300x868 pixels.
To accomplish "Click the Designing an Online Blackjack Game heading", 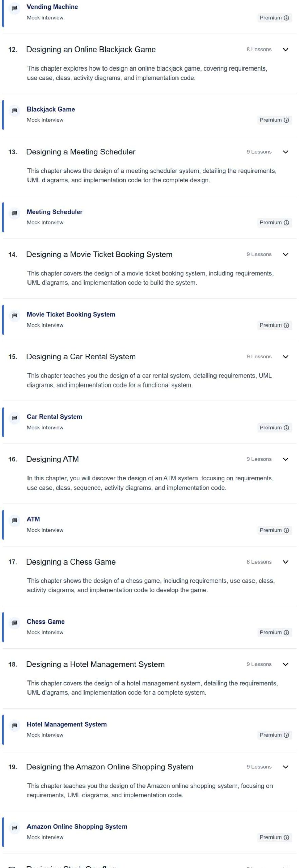I will (91, 50).
